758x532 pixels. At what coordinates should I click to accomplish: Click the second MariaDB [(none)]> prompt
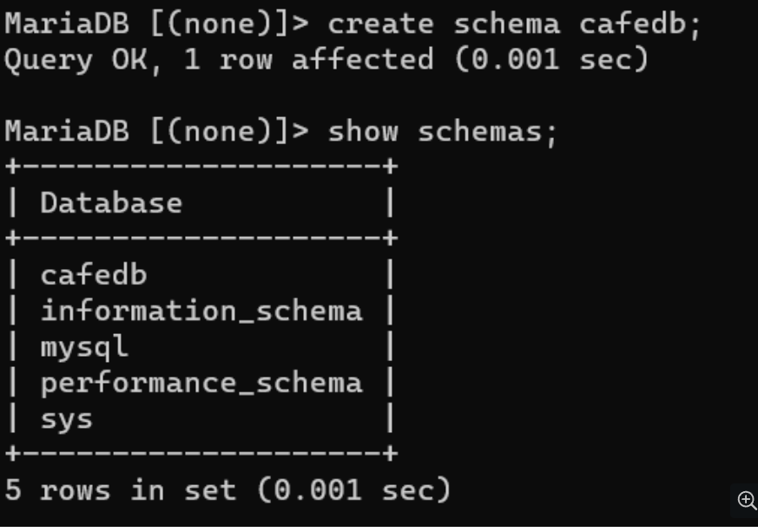pos(156,131)
